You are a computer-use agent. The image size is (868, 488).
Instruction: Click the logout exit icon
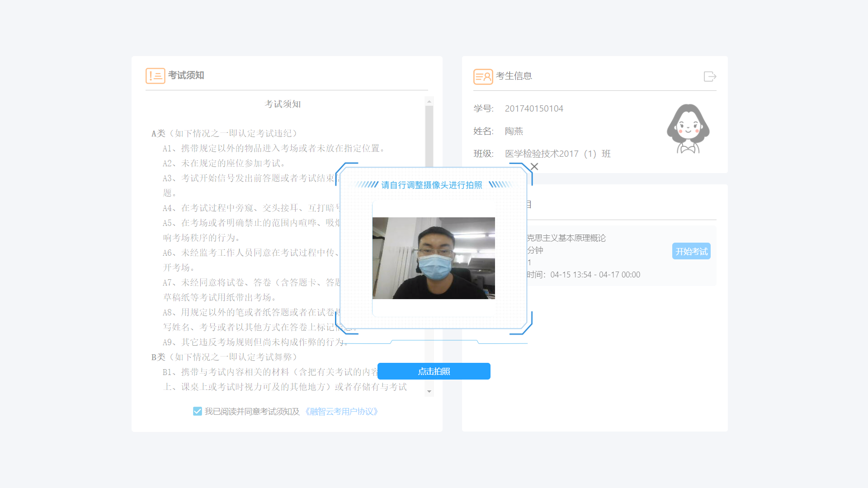(710, 76)
